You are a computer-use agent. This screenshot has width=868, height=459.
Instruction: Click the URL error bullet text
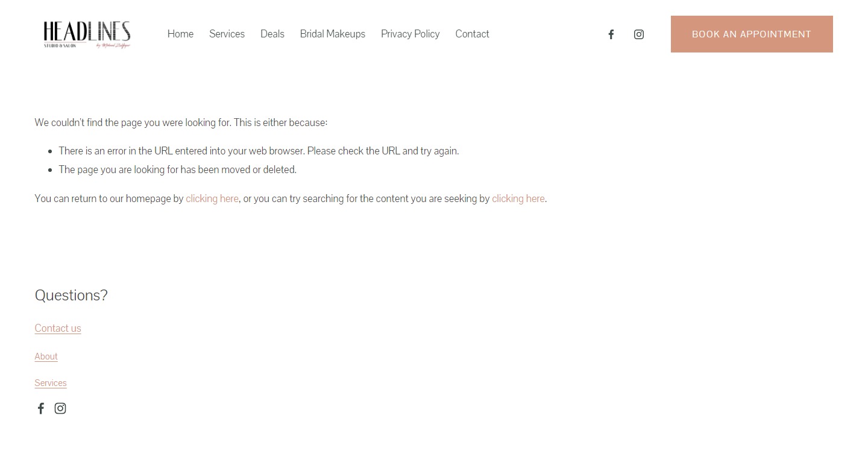[x=259, y=151]
